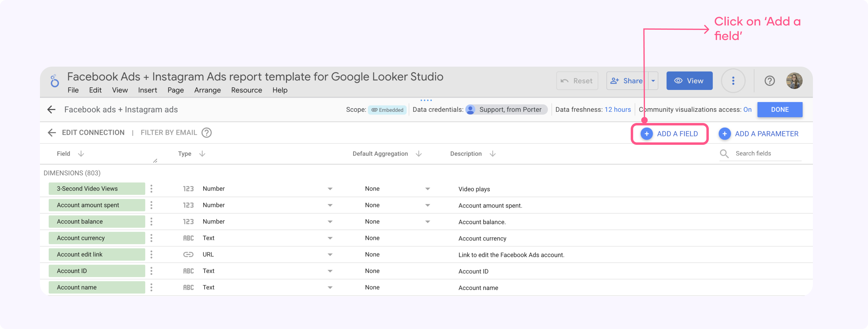The image size is (868, 329).
Task: Click the report title text
Action: point(255,77)
